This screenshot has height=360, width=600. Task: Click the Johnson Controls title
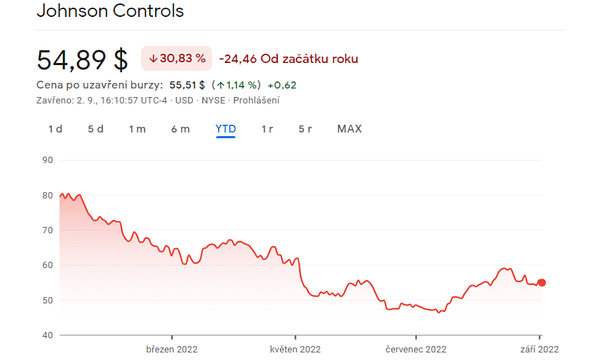pyautogui.click(x=110, y=11)
